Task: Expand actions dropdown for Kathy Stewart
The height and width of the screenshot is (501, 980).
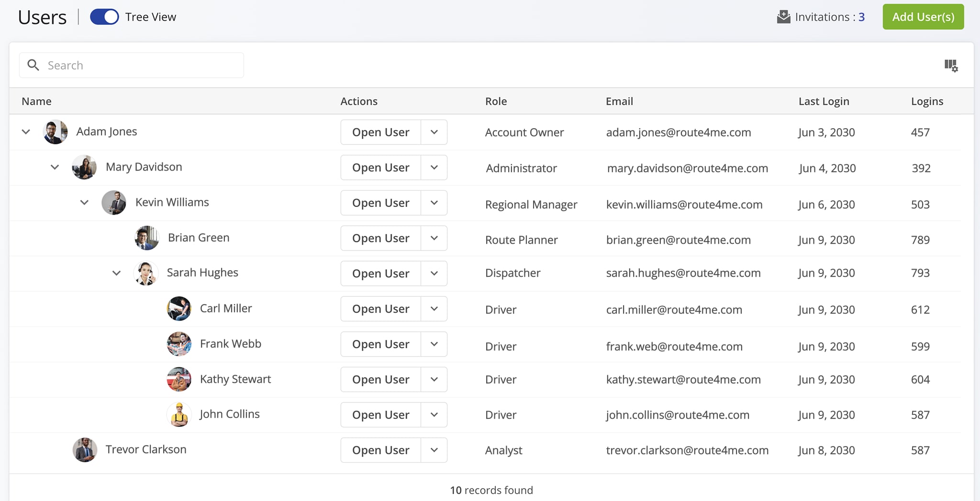Action: coord(434,380)
